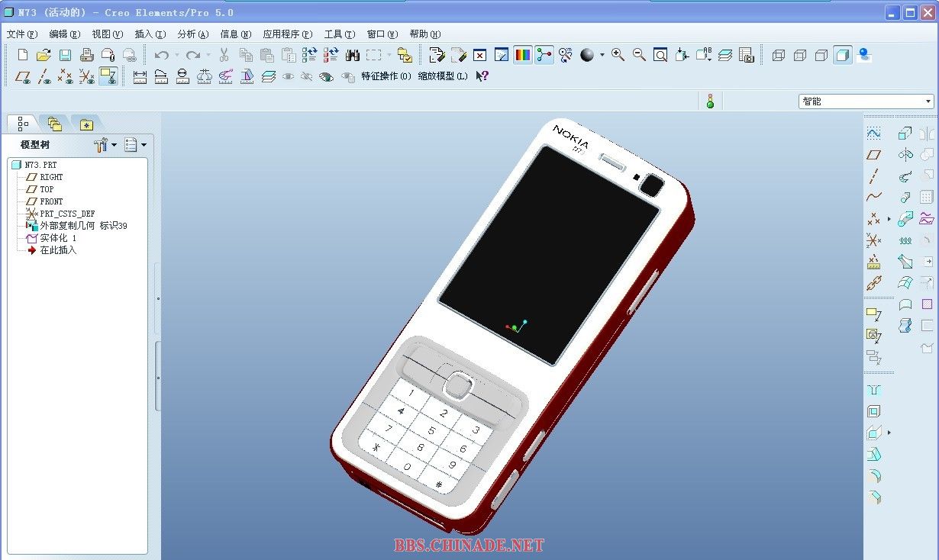This screenshot has width=939, height=560.
Task: Click the shaded sphere appearance gallery
Action: (x=587, y=55)
